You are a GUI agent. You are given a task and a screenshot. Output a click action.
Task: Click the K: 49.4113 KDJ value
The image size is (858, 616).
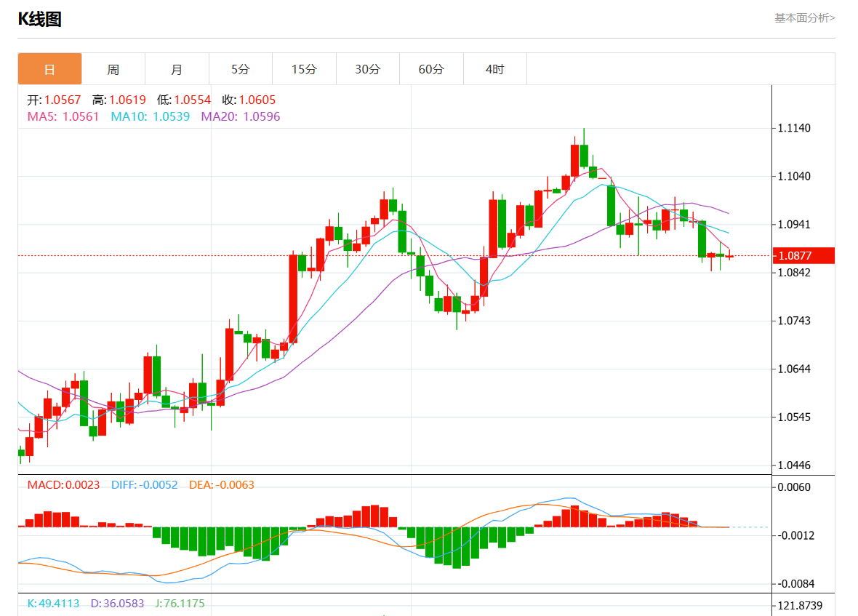[53, 604]
